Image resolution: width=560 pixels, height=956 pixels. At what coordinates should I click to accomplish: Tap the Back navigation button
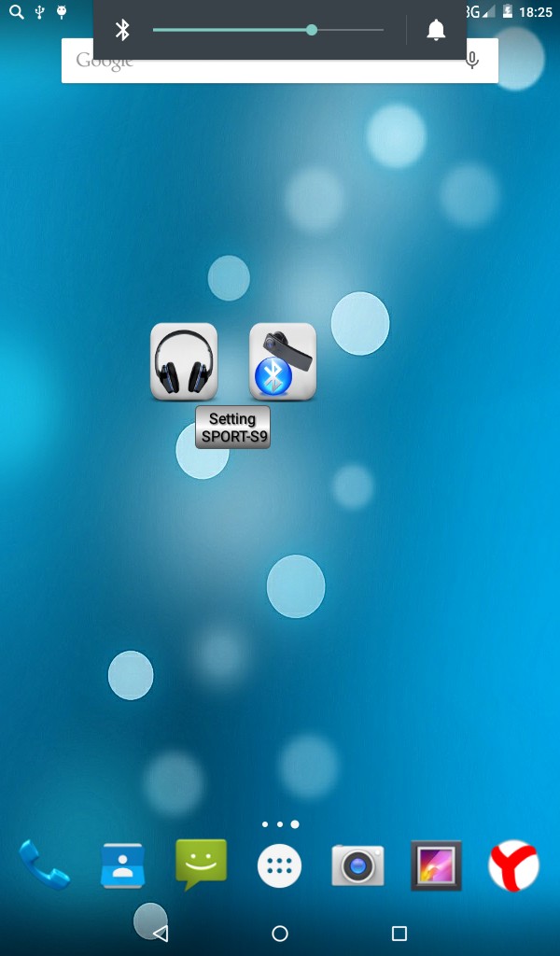click(x=161, y=933)
